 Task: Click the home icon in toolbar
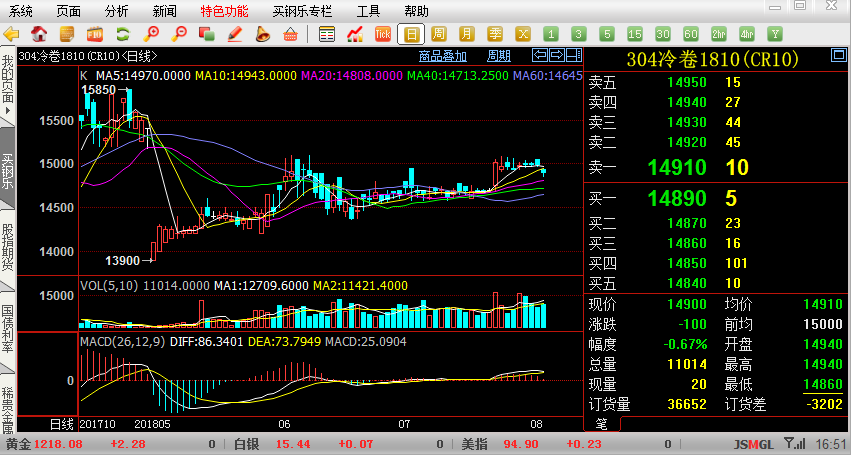tap(38, 35)
